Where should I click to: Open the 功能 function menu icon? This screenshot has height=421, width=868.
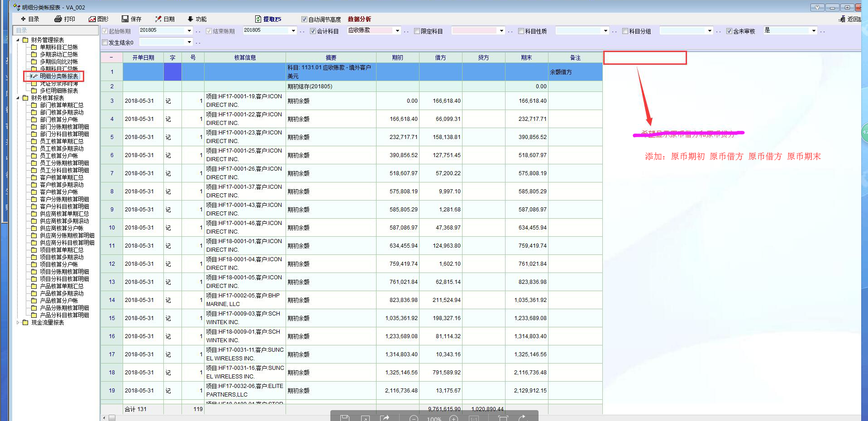(x=191, y=19)
